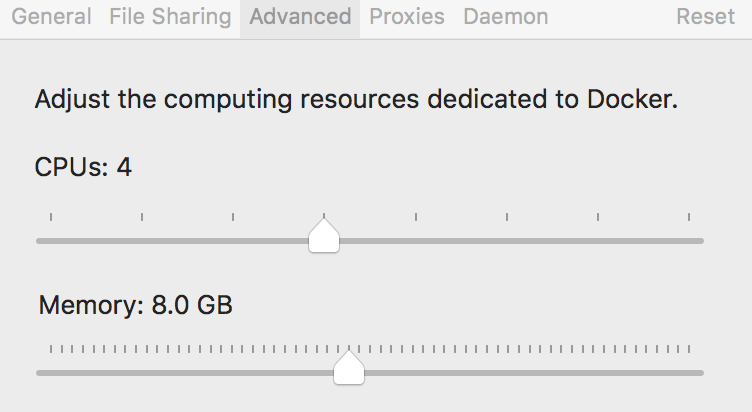Go to the Proxies tab
This screenshot has height=412, width=752.
pyautogui.click(x=407, y=17)
